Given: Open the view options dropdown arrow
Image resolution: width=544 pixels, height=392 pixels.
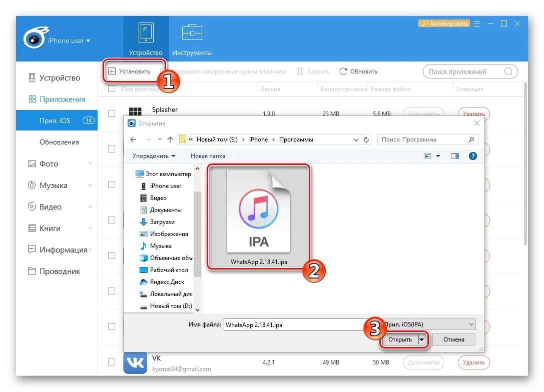Looking at the screenshot, I should [x=438, y=156].
